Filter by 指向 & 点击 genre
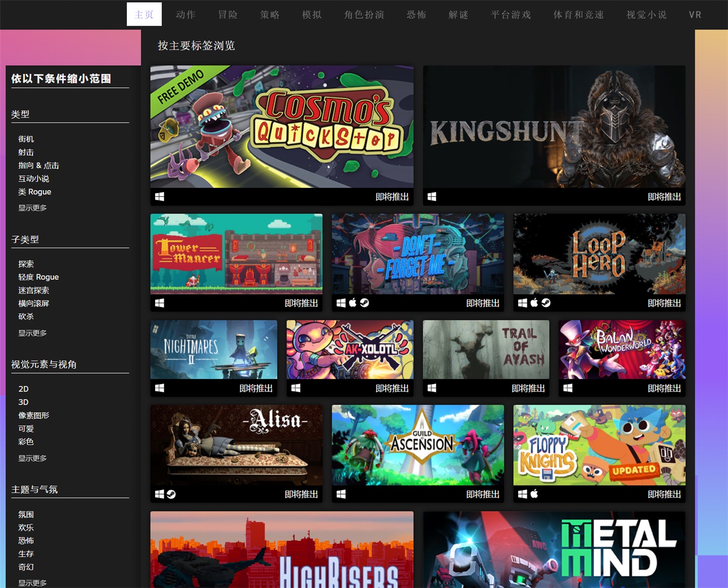 (x=38, y=165)
